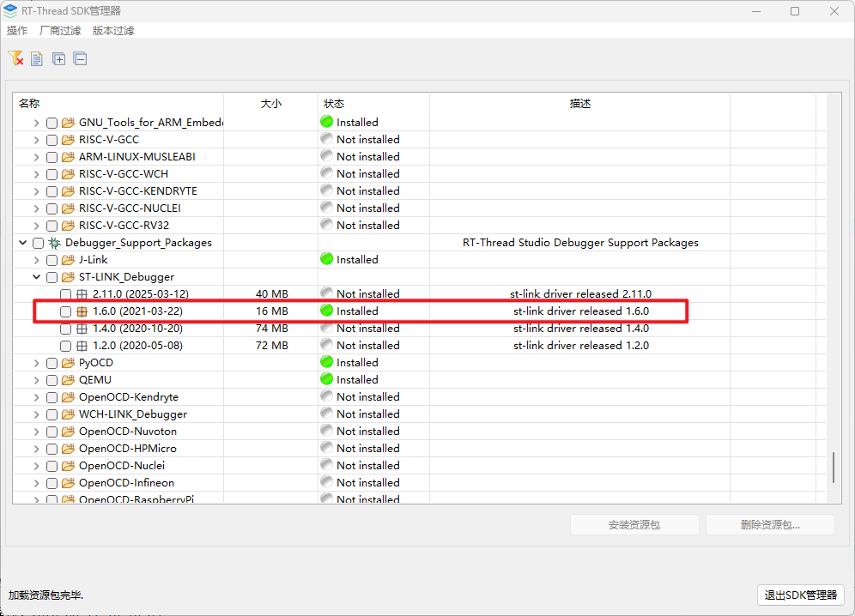Expand the J-Link node
Screen dimensions: 855x616
coord(37,260)
